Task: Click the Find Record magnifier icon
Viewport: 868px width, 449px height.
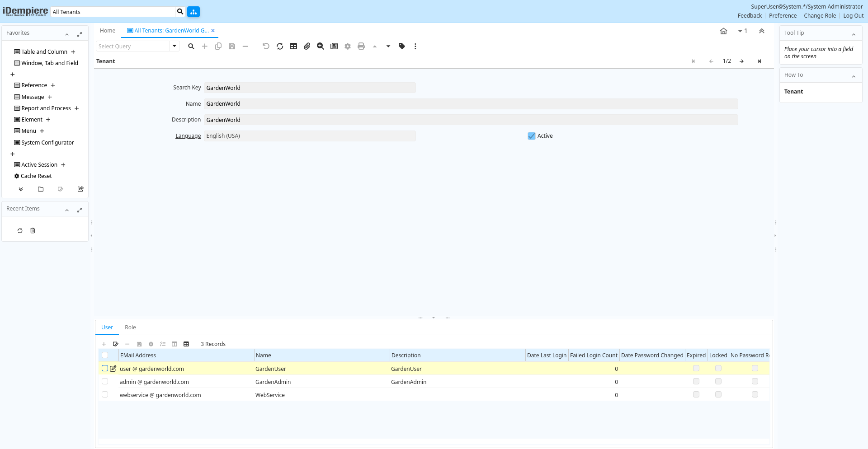Action: click(191, 46)
